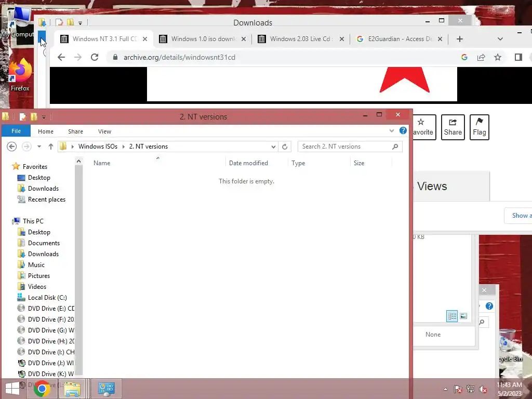
Task: Open the Home ribbon tab
Action: 46,131
